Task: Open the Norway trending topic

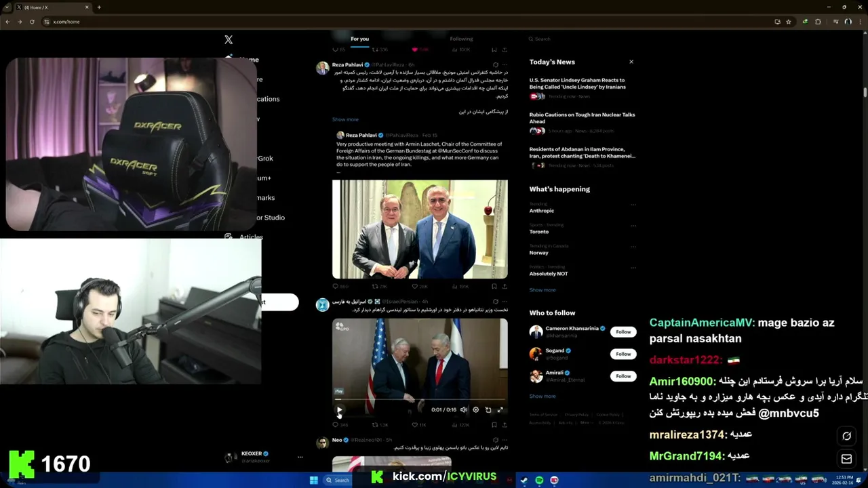Action: [539, 253]
